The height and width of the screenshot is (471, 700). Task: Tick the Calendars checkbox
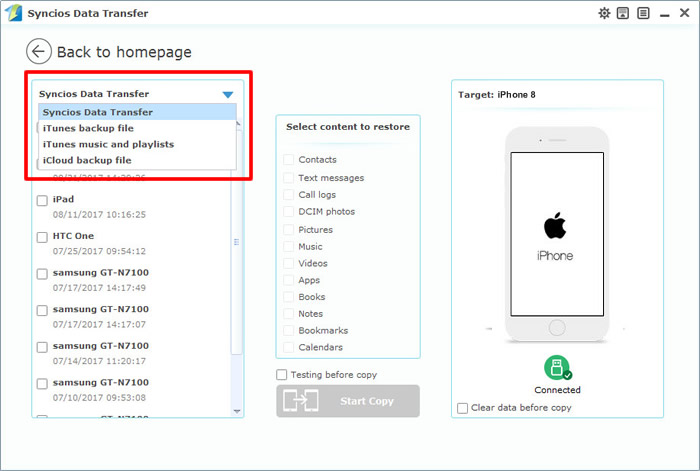tap(289, 347)
